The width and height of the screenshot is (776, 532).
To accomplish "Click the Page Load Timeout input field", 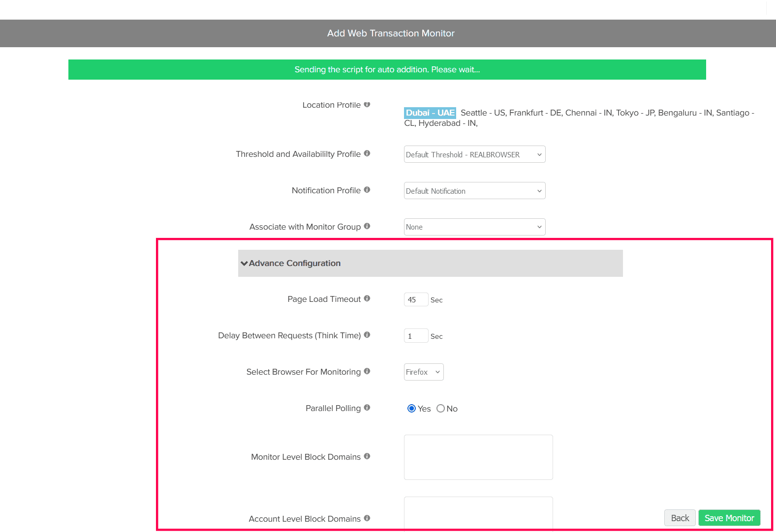I will click(x=416, y=299).
